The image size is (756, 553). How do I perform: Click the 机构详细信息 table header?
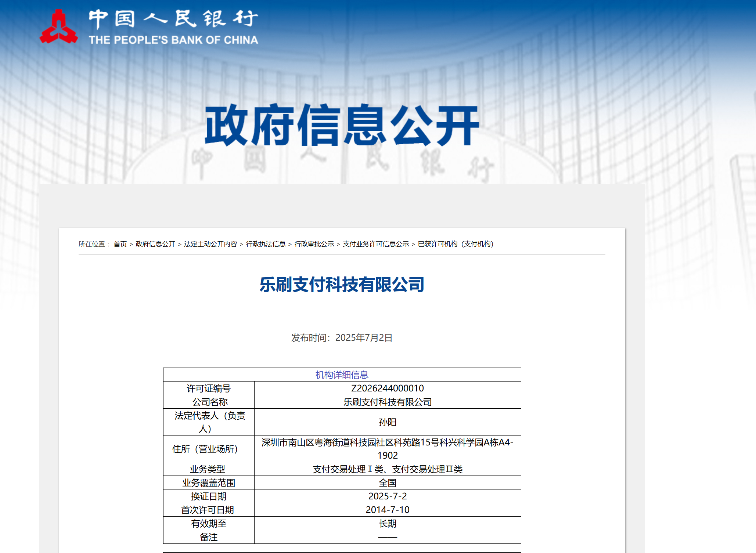pyautogui.click(x=342, y=375)
